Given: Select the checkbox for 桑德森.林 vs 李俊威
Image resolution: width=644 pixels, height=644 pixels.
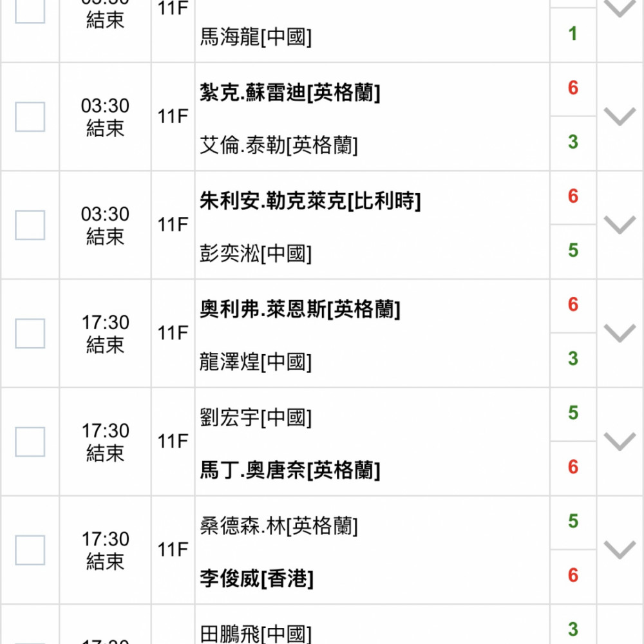Looking at the screenshot, I should [x=30, y=551].
